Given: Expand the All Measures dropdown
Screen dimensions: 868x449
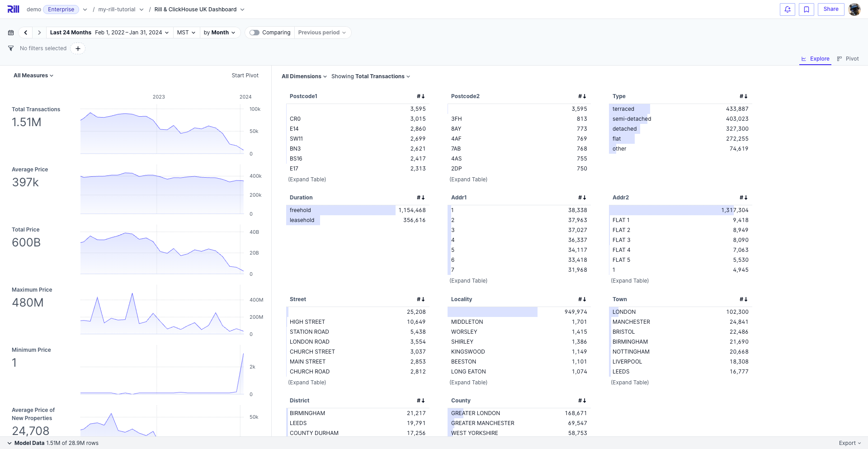Looking at the screenshot, I should pos(33,76).
